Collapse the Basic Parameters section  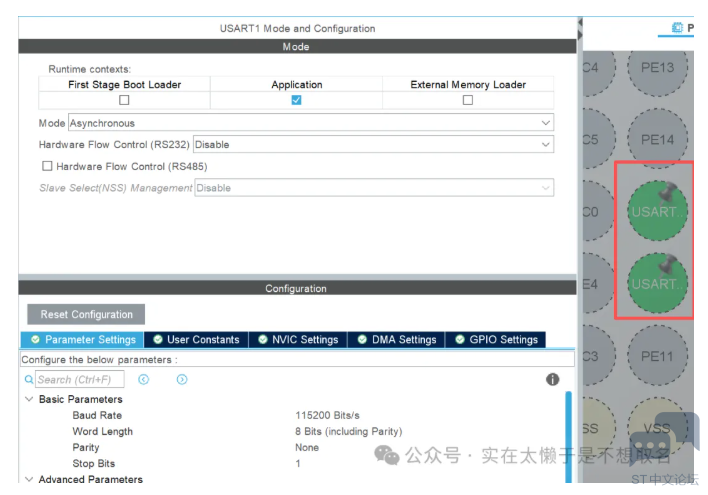(29, 400)
